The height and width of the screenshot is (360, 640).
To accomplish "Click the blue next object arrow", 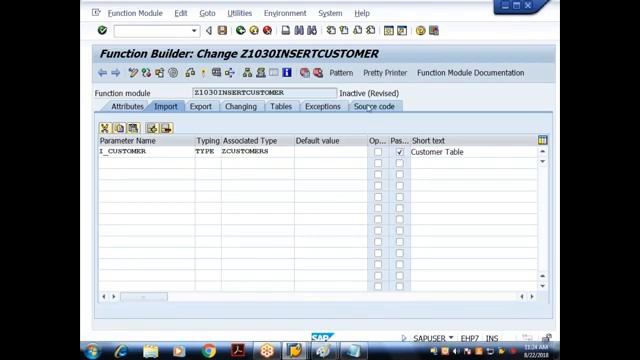I will click(x=116, y=73).
